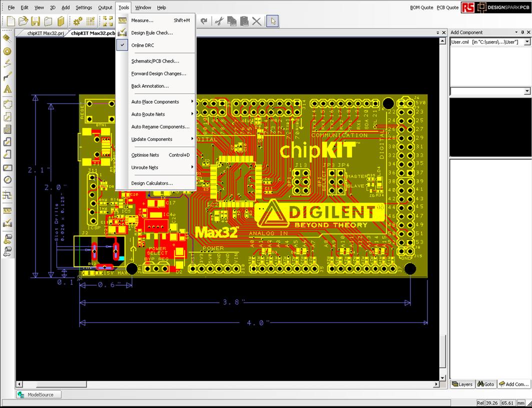Image resolution: width=532 pixels, height=408 pixels.
Task: Click the Paste clipboard icon
Action: (x=244, y=21)
